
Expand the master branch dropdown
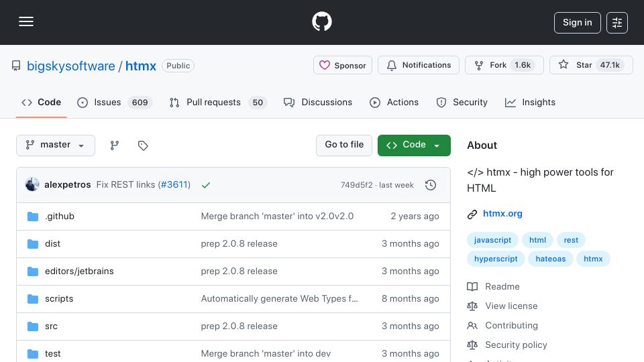(x=56, y=145)
